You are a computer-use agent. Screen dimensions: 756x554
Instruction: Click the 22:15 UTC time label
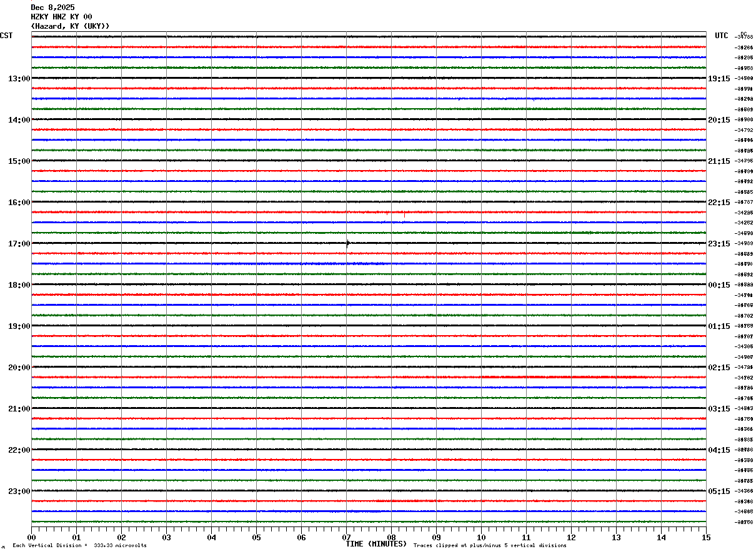(719, 203)
